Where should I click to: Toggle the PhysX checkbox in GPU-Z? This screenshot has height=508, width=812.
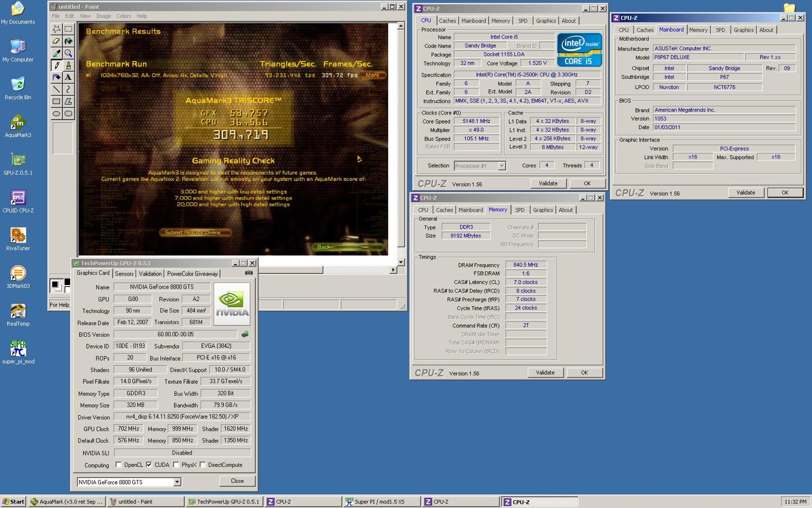coord(176,464)
